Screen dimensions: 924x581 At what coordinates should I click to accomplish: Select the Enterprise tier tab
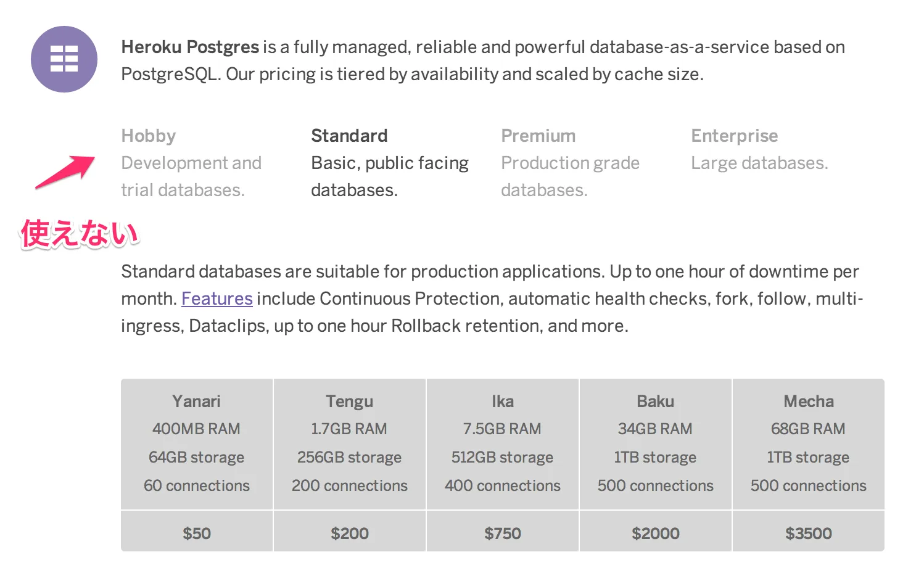coord(734,136)
